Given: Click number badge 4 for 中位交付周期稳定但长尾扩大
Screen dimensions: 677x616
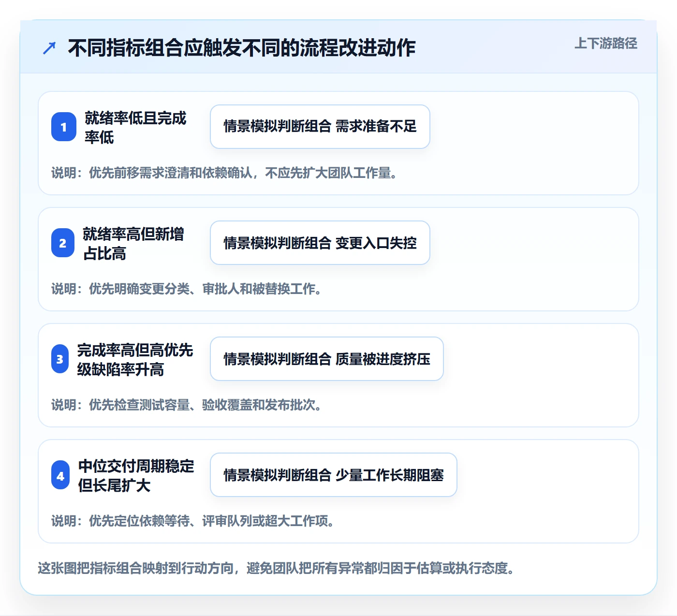Looking at the screenshot, I should click(x=60, y=475).
